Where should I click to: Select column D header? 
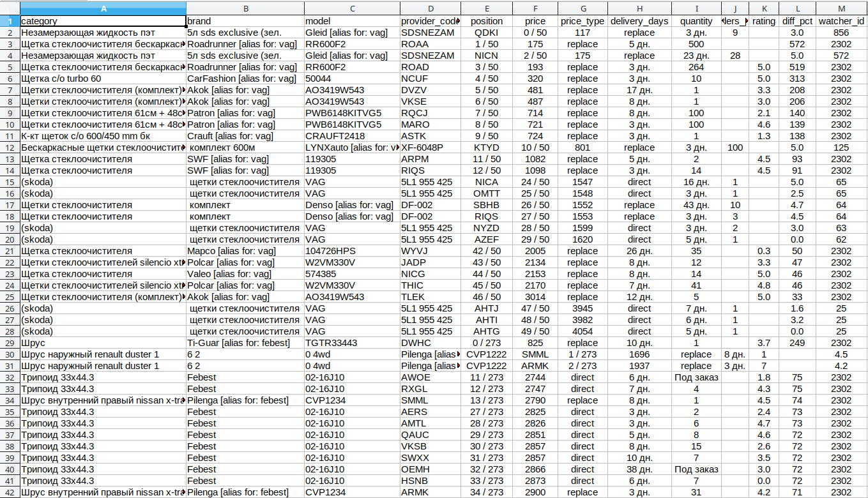430,9
